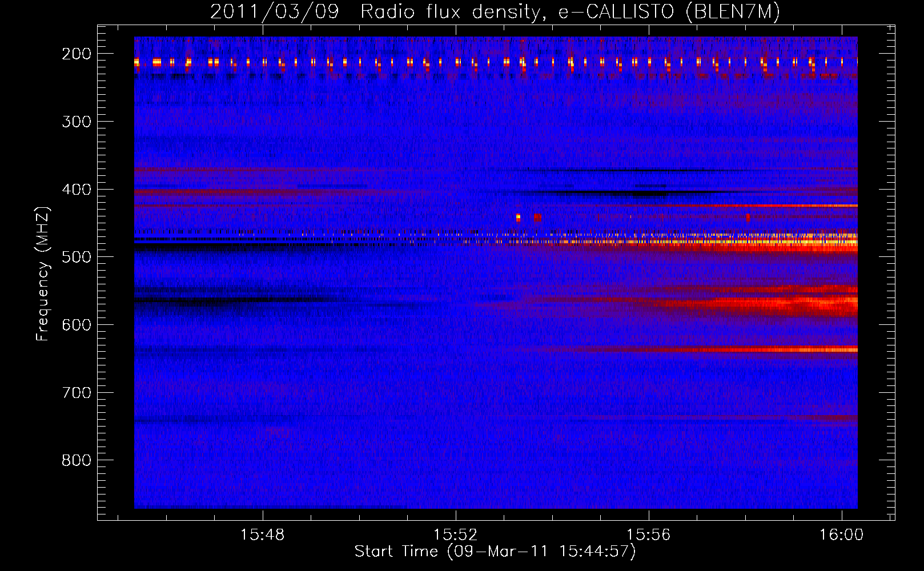Click the 15:52 time tick label

pos(455,535)
